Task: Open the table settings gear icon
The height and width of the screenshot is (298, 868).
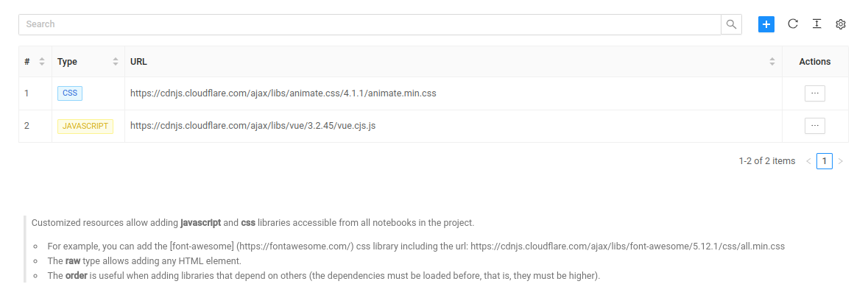Action: (841, 24)
